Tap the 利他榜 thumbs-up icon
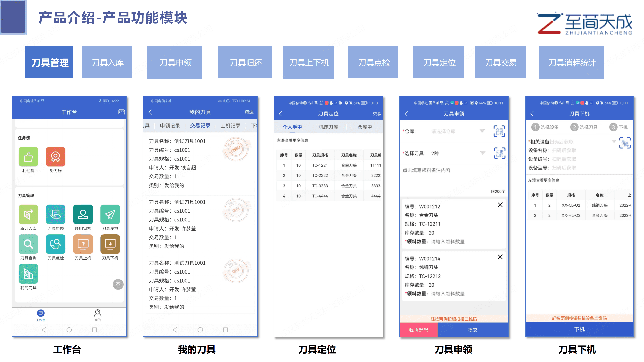The height and width of the screenshot is (362, 644). point(28,157)
